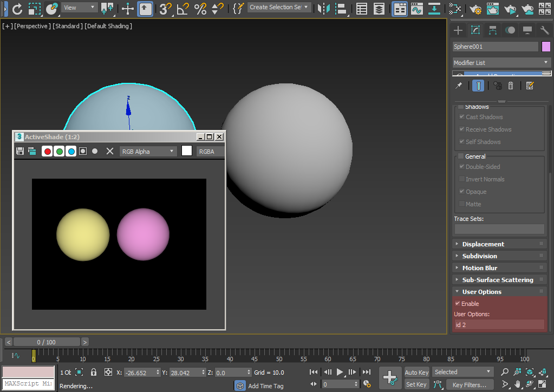The image size is (554, 392).
Task: Click the pink object color swatch
Action: 546,47
